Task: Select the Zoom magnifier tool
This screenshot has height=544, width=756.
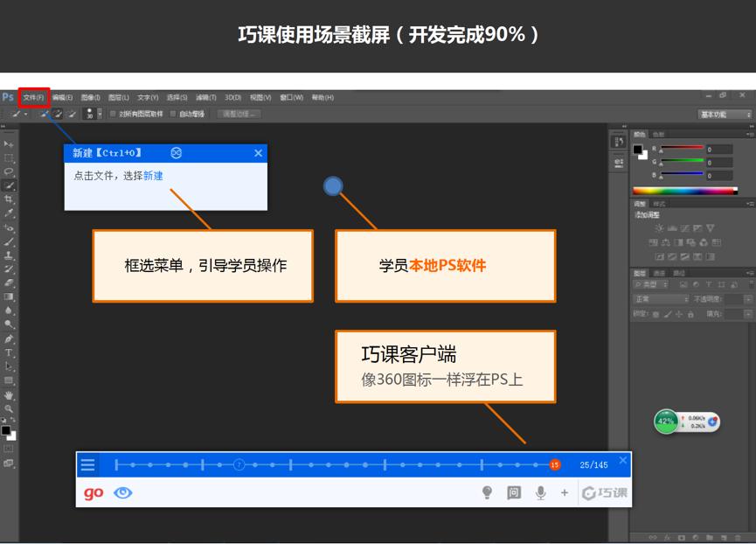Action: click(x=9, y=408)
